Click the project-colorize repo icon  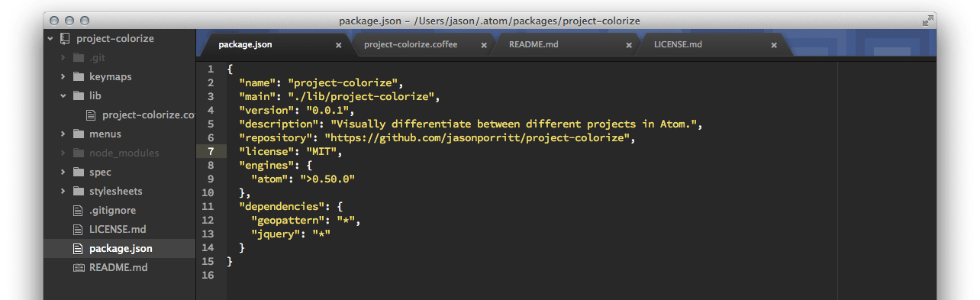pyautogui.click(x=65, y=39)
